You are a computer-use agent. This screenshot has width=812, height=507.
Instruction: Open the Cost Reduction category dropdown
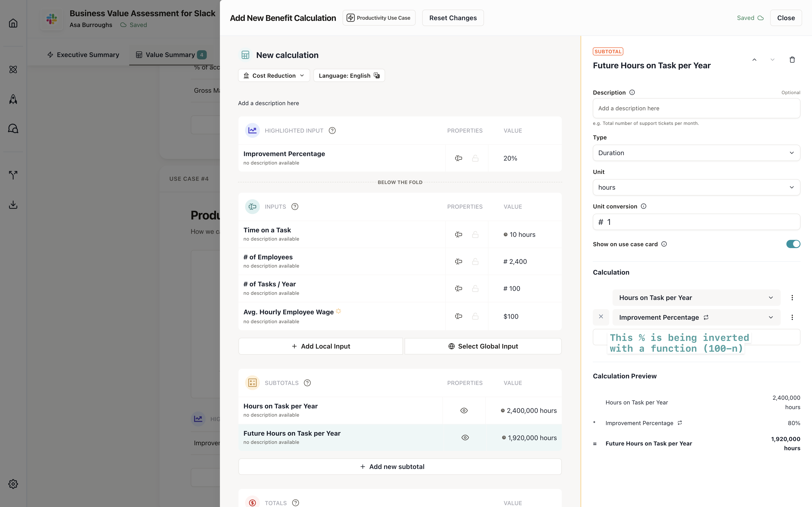(x=274, y=75)
